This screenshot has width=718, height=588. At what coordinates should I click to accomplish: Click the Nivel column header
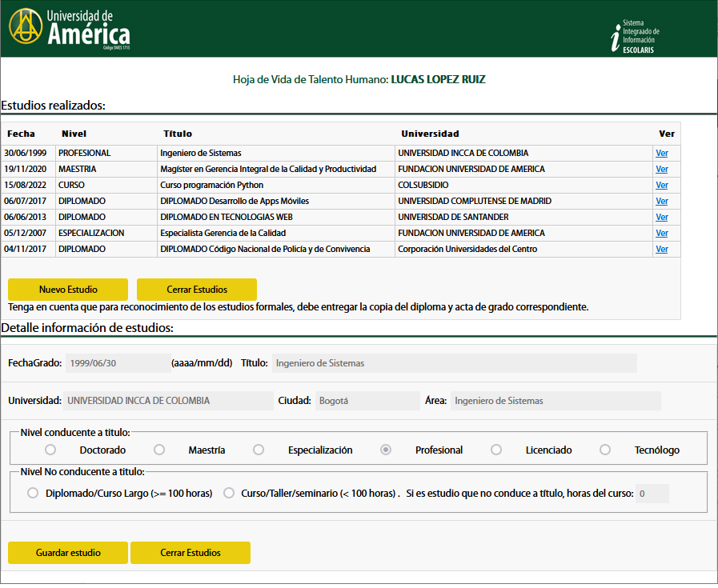click(74, 134)
